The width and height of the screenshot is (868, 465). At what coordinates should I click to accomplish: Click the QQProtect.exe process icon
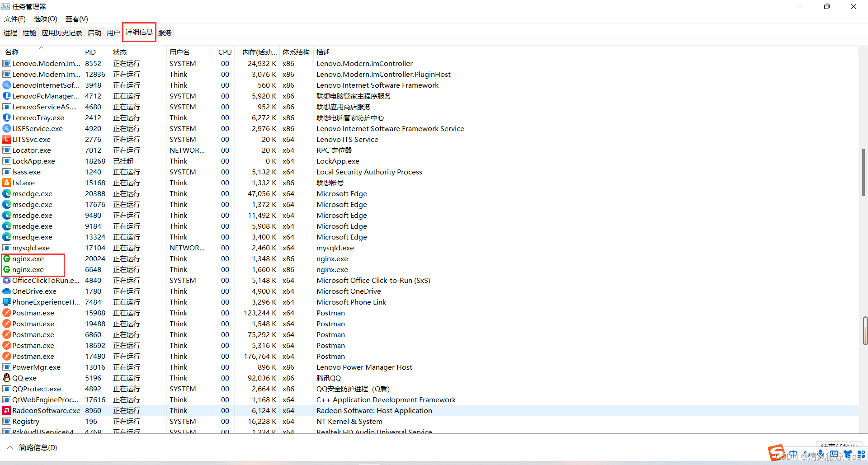point(7,389)
